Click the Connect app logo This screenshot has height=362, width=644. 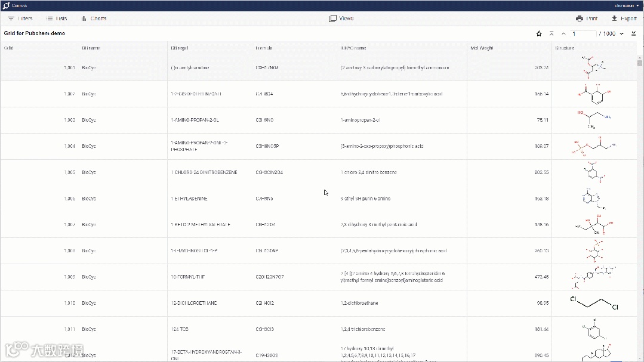(x=6, y=6)
